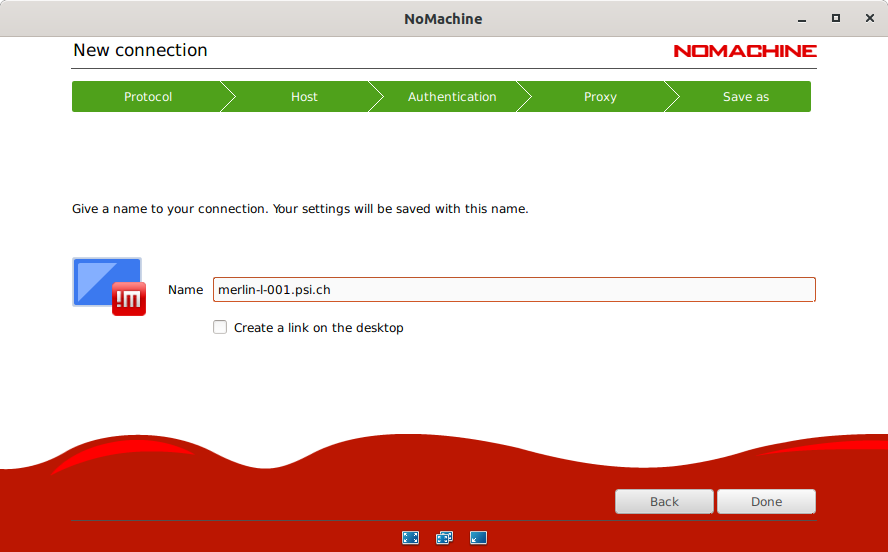This screenshot has width=888, height=552.
Task: Click the fullscreen on all monitors icon
Action: click(445, 537)
